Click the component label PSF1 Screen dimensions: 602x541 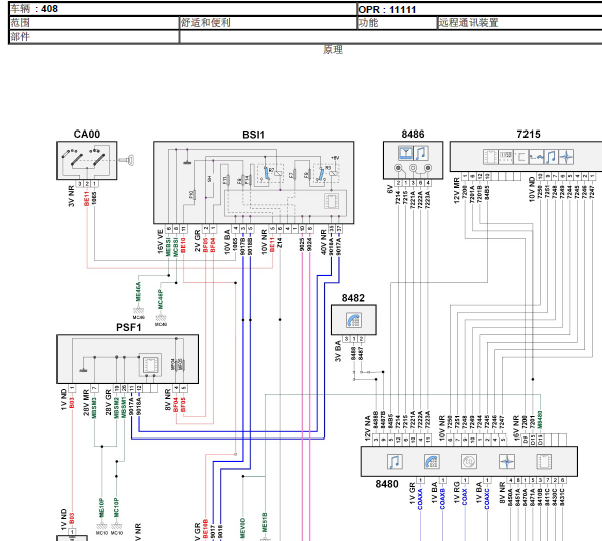coord(129,328)
